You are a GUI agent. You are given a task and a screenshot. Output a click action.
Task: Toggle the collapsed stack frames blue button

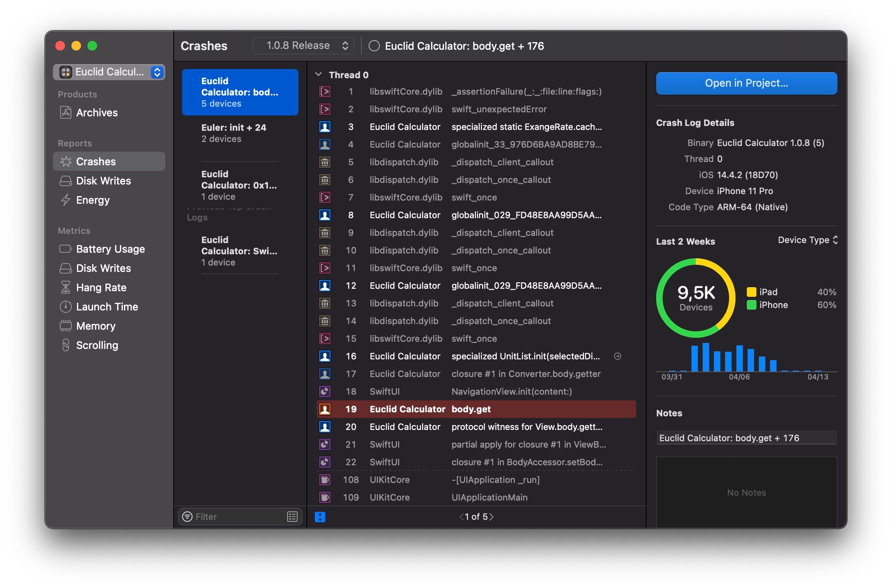click(320, 517)
